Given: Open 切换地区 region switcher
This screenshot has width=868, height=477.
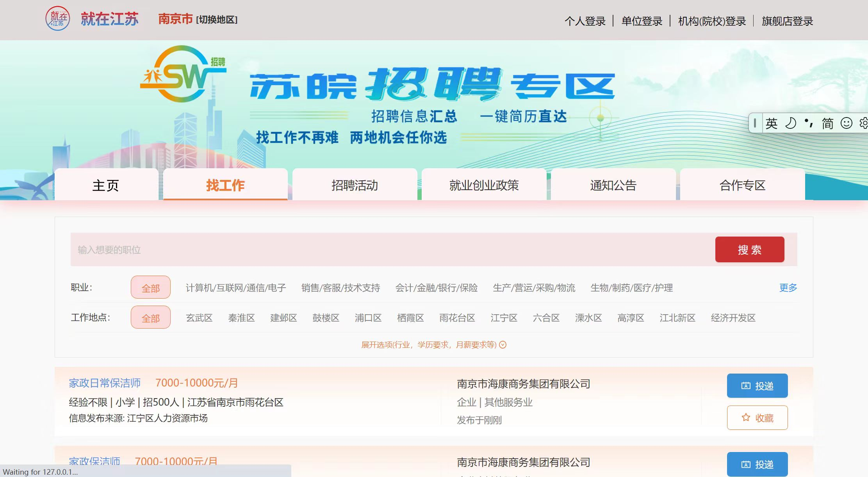Looking at the screenshot, I should click(217, 20).
